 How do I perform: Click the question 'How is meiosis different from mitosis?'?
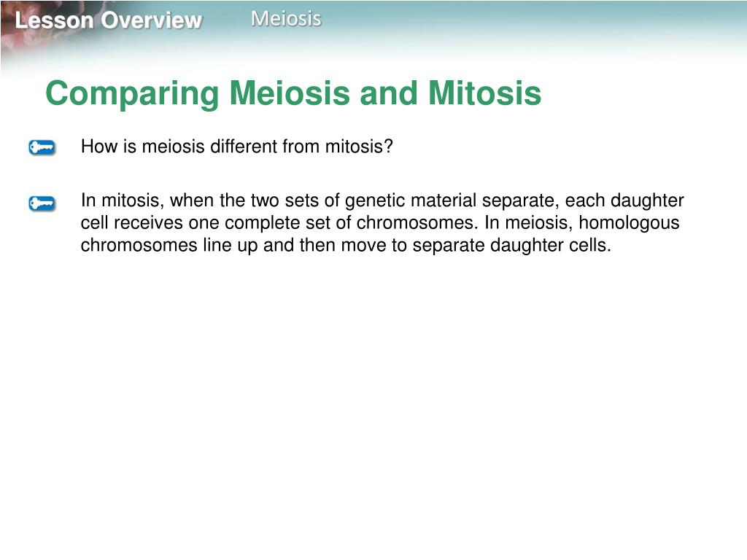[x=237, y=146]
